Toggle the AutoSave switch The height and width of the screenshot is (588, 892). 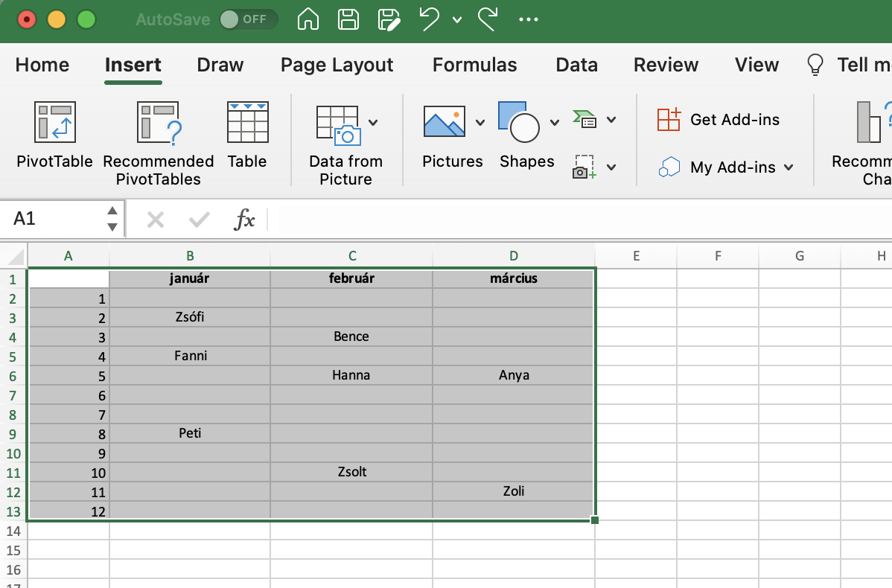[x=248, y=19]
